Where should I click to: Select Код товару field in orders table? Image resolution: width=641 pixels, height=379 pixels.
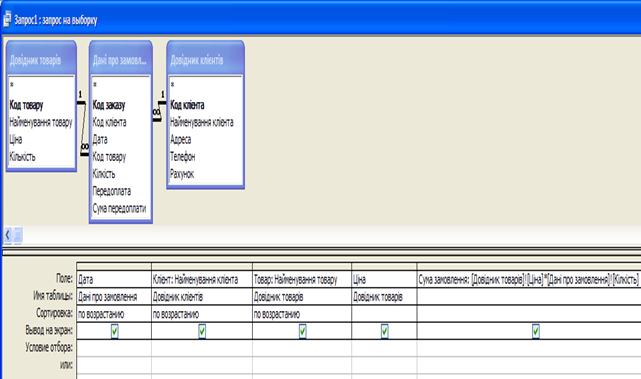pyautogui.click(x=109, y=157)
